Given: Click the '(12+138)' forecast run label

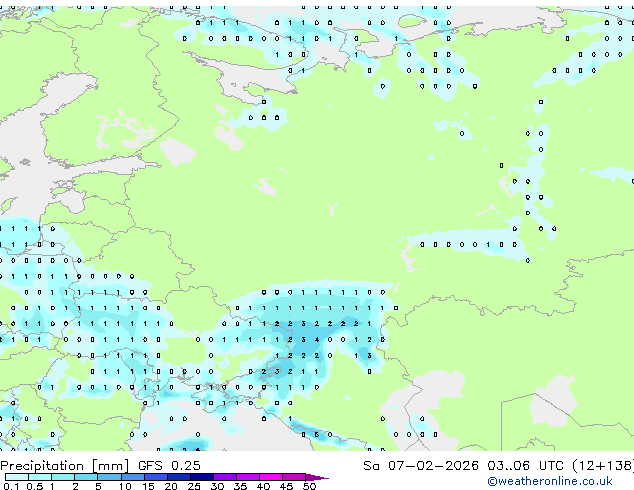Looking at the screenshot, I should [603, 466].
